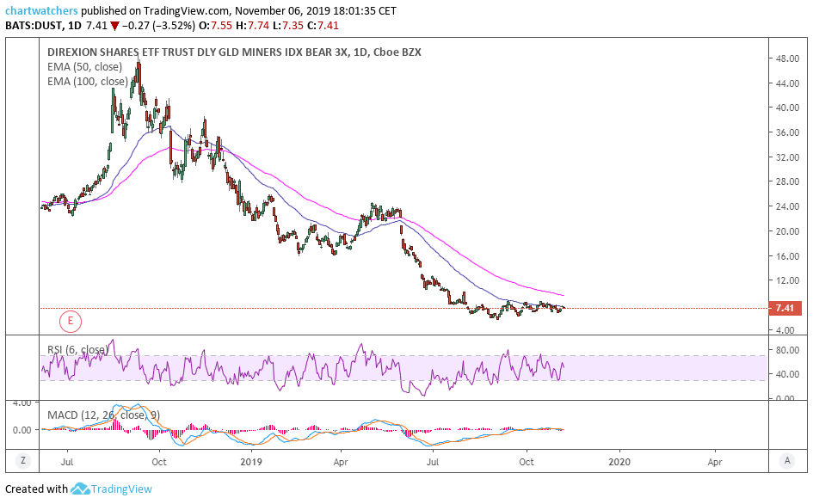The width and height of the screenshot is (813, 504).
Task: Click the RSI 80.00 axis label
Action: tap(787, 350)
